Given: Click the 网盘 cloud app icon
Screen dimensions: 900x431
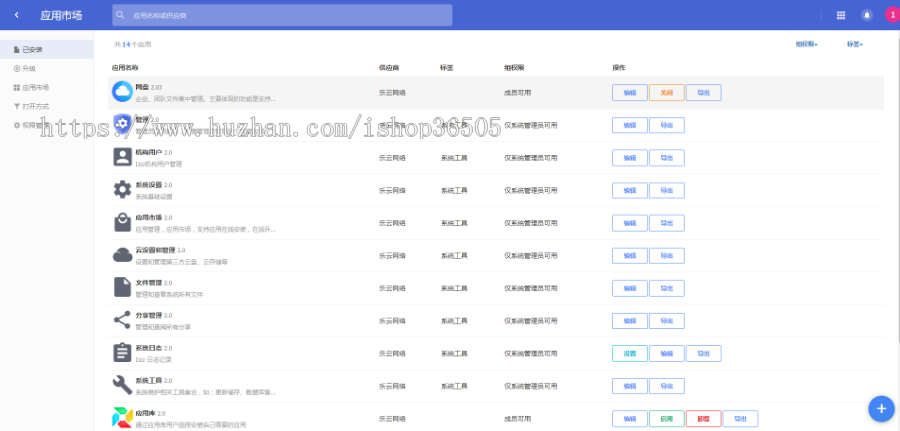Looking at the screenshot, I should coord(122,92).
